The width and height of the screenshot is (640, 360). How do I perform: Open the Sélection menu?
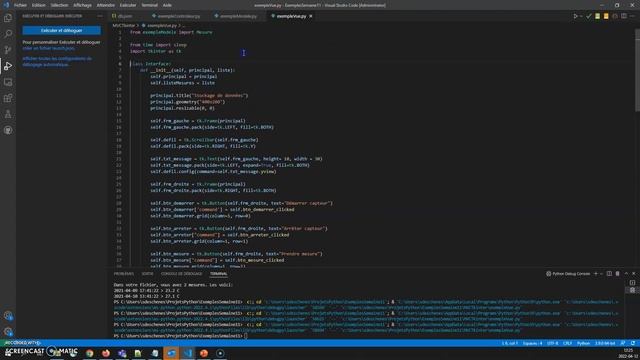coord(60,5)
